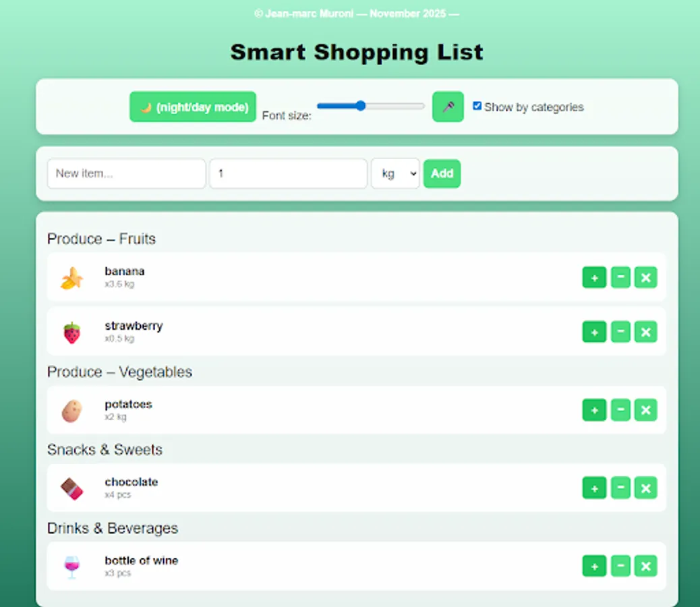Increase chocolate quantity with the plus button
700x607 pixels.
[x=593, y=488]
